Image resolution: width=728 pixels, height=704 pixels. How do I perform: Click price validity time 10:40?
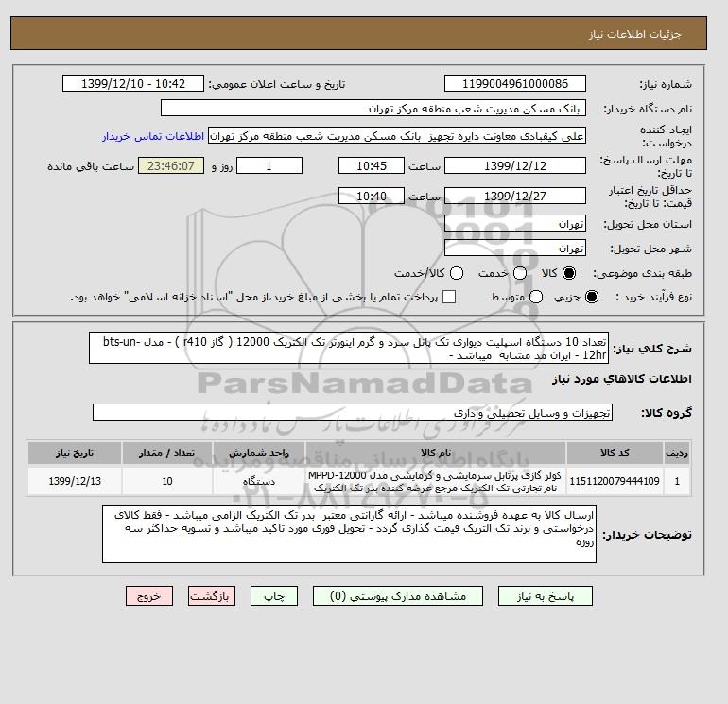[372, 196]
